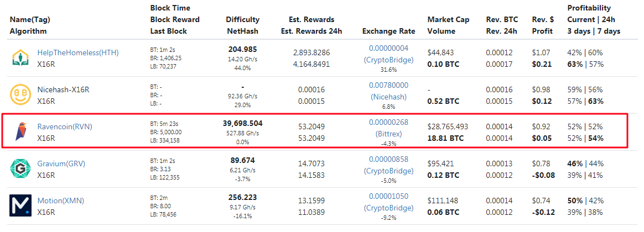Click the Difficulty NetHash column header

click(242, 25)
